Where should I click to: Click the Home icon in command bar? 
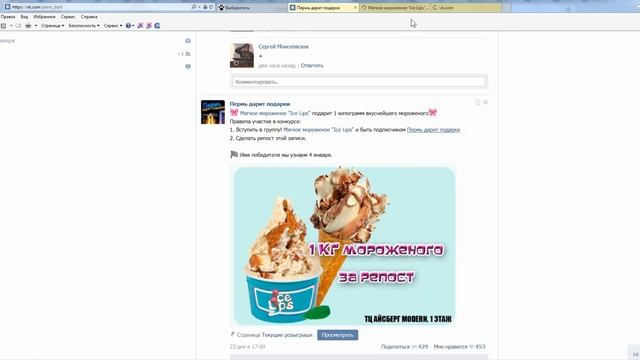tap(3, 26)
